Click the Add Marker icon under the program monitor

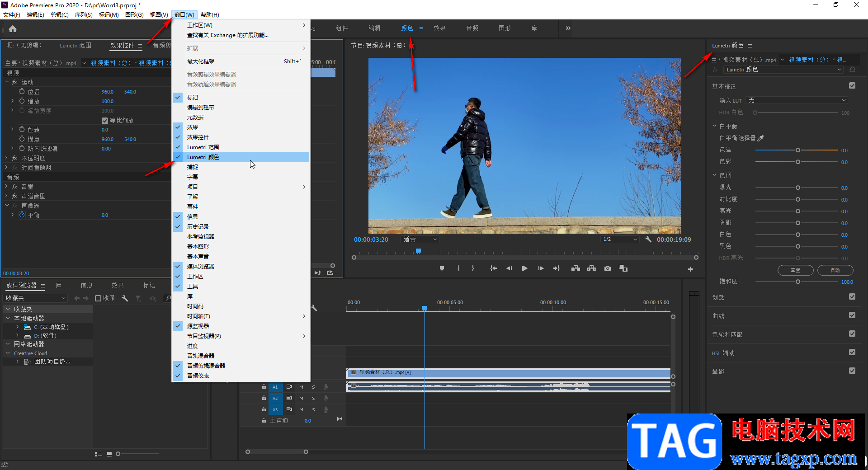click(x=442, y=268)
